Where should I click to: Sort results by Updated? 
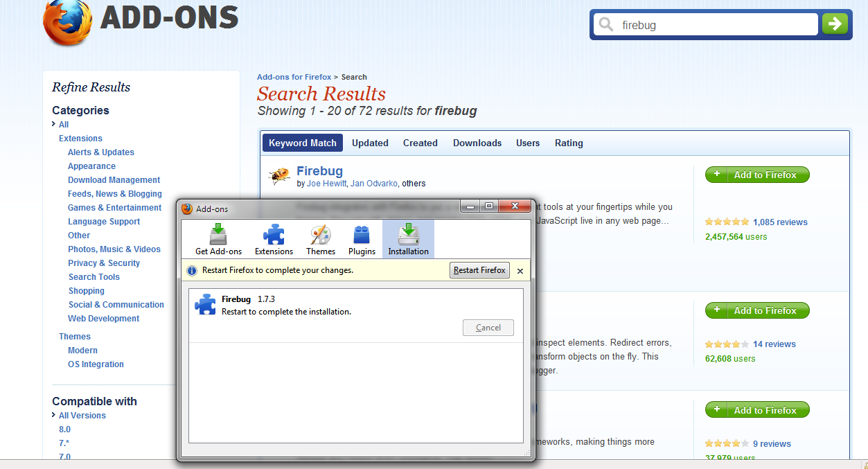[370, 143]
